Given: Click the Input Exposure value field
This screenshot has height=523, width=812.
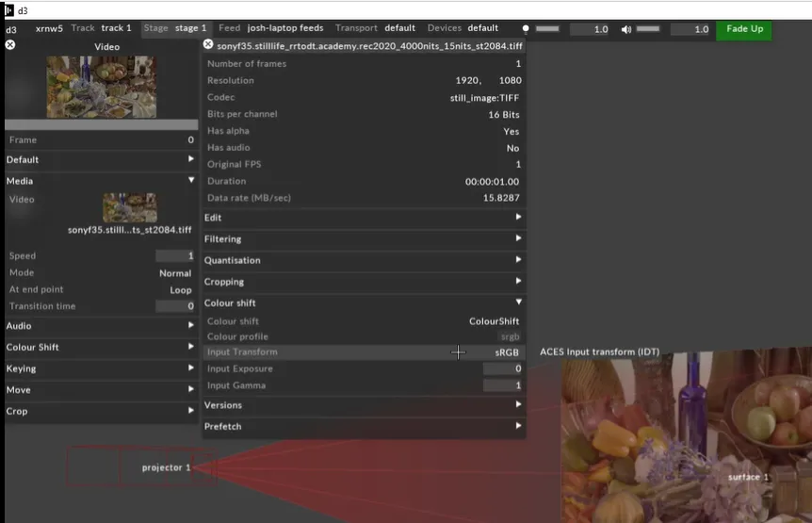Looking at the screenshot, I should point(502,369).
